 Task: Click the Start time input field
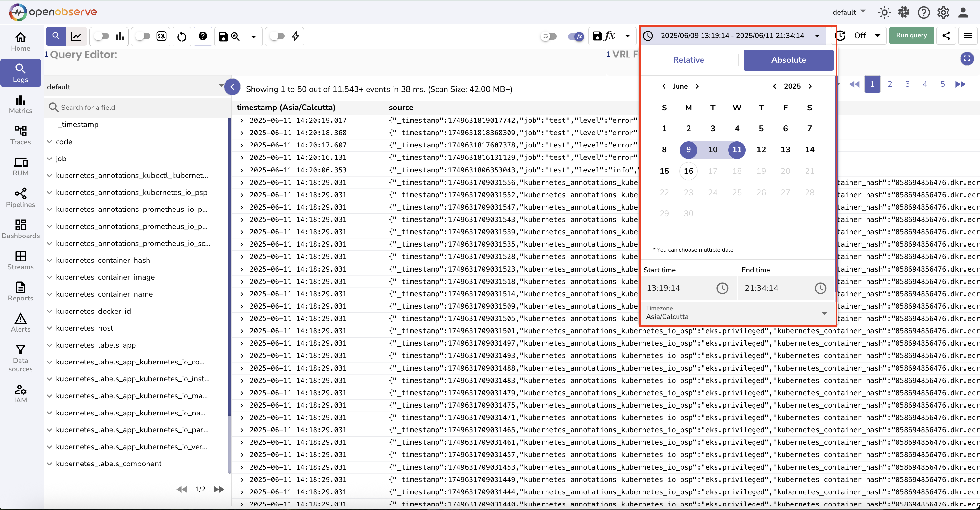(x=677, y=288)
